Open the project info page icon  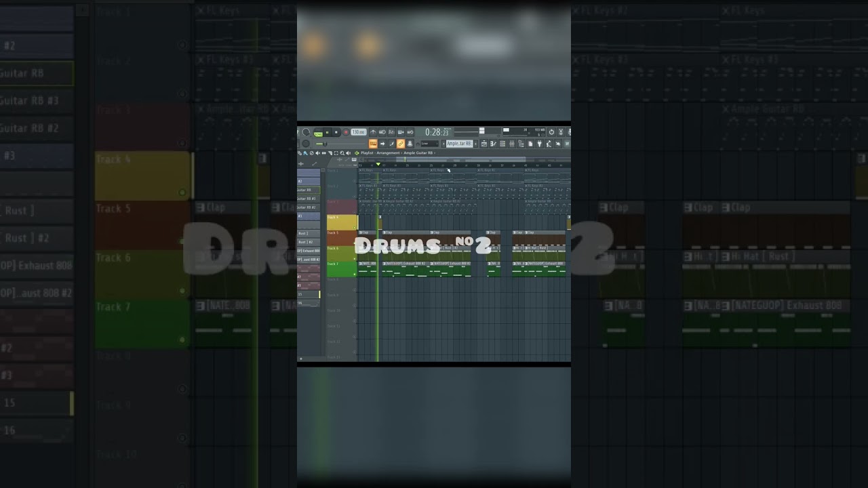(530, 144)
